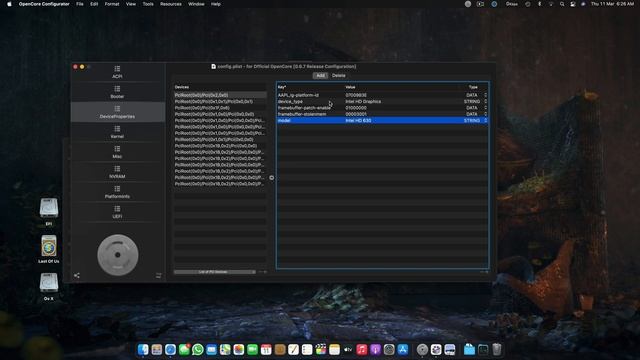Open the View menu
The width and height of the screenshot is (640, 360).
click(x=131, y=4)
